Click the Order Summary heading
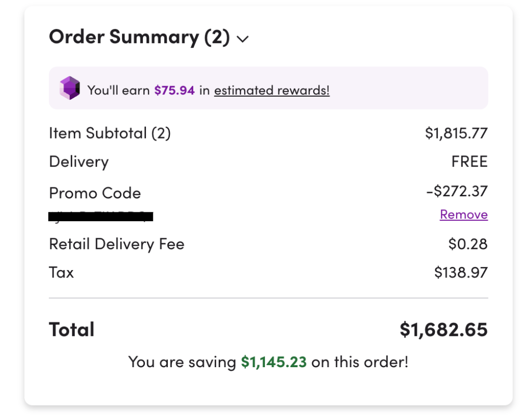 pyautogui.click(x=139, y=37)
